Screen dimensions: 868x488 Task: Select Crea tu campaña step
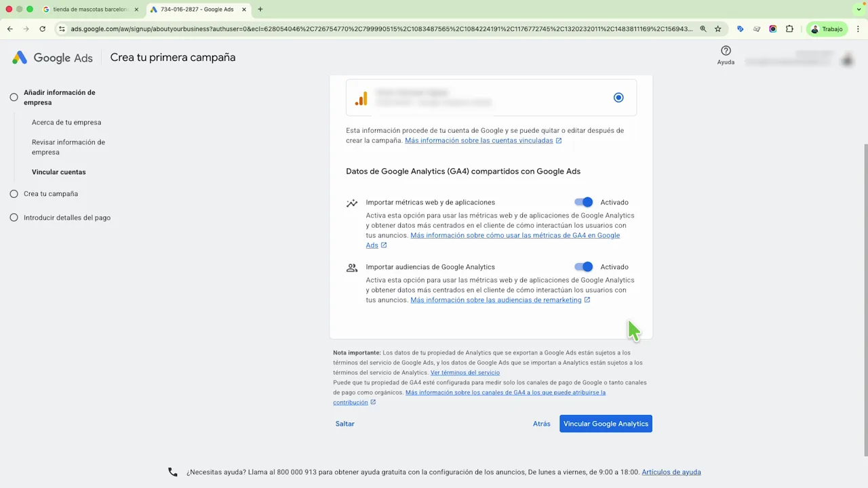click(x=51, y=194)
